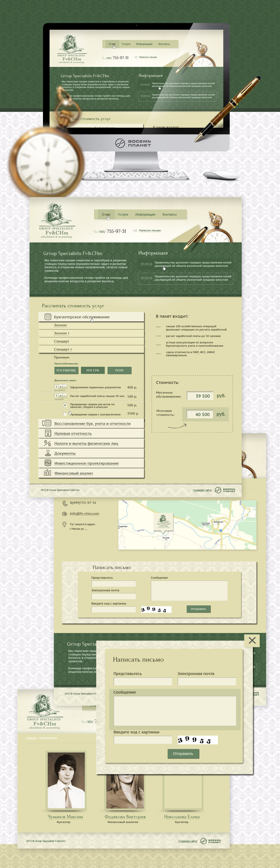The width and height of the screenshot is (280, 868).
Task: Toggle the УСН 6%|ЕНВД taxation option
Action: click(66, 370)
